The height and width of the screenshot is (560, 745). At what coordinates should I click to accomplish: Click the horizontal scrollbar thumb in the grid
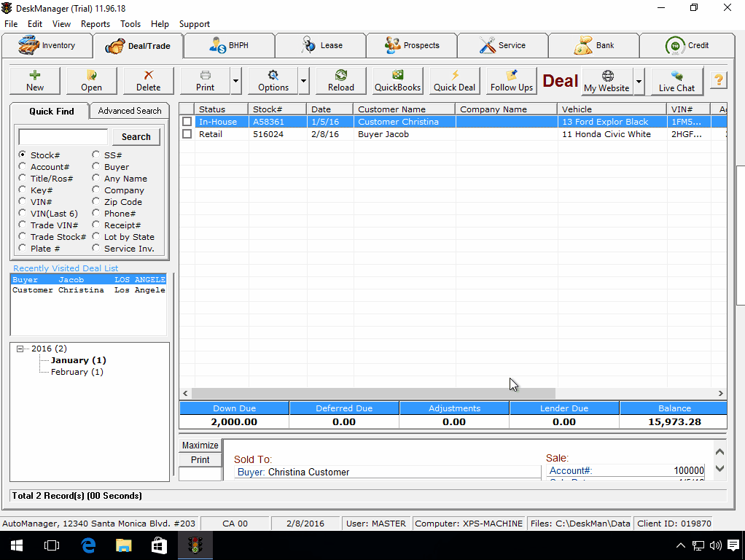(x=373, y=393)
